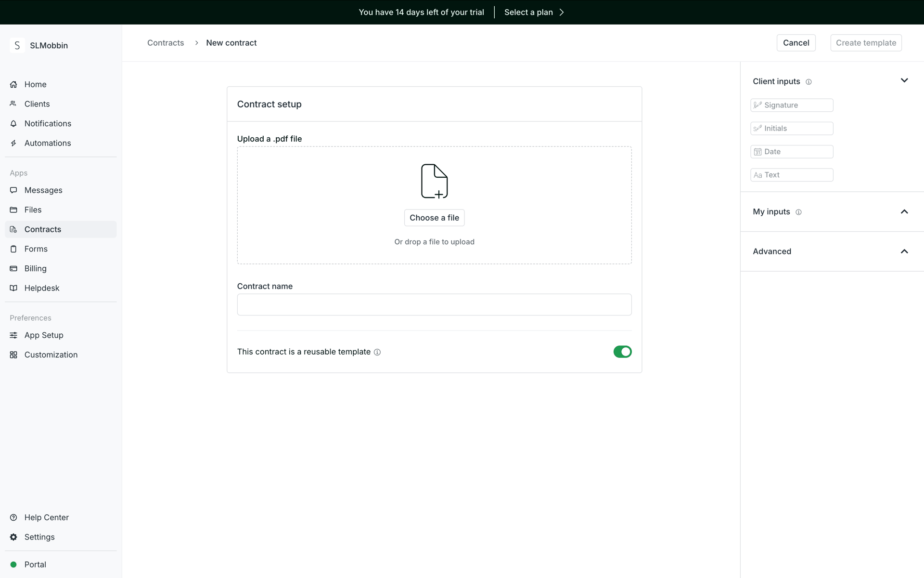The width and height of the screenshot is (924, 578).
Task: Click the Customization grid icon
Action: 13,355
